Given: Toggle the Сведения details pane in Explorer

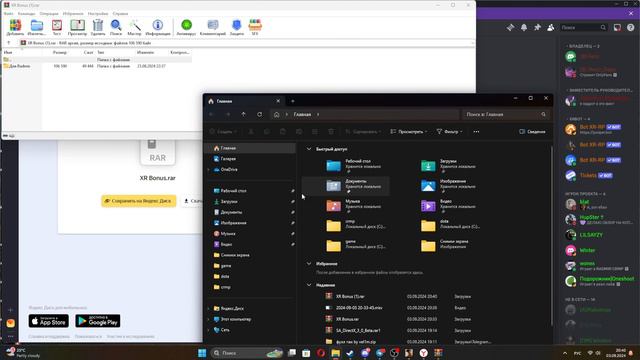Looking at the screenshot, I should pos(532,131).
